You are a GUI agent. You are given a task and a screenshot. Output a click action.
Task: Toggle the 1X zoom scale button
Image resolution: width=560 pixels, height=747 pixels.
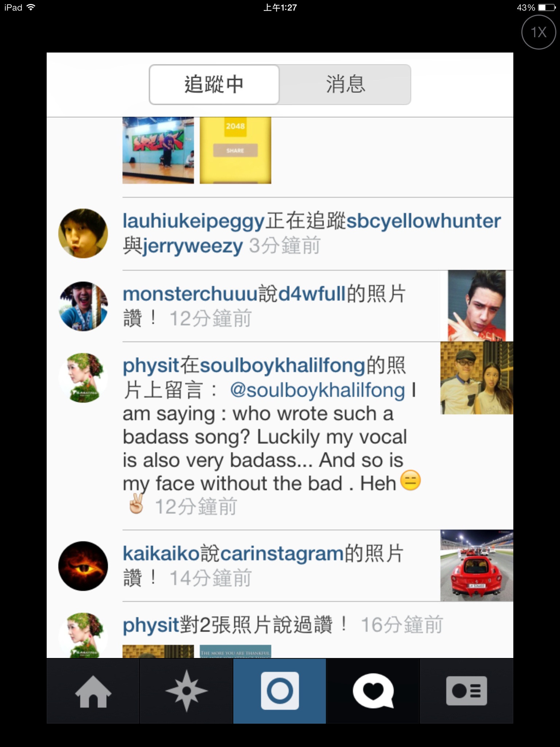click(x=538, y=32)
